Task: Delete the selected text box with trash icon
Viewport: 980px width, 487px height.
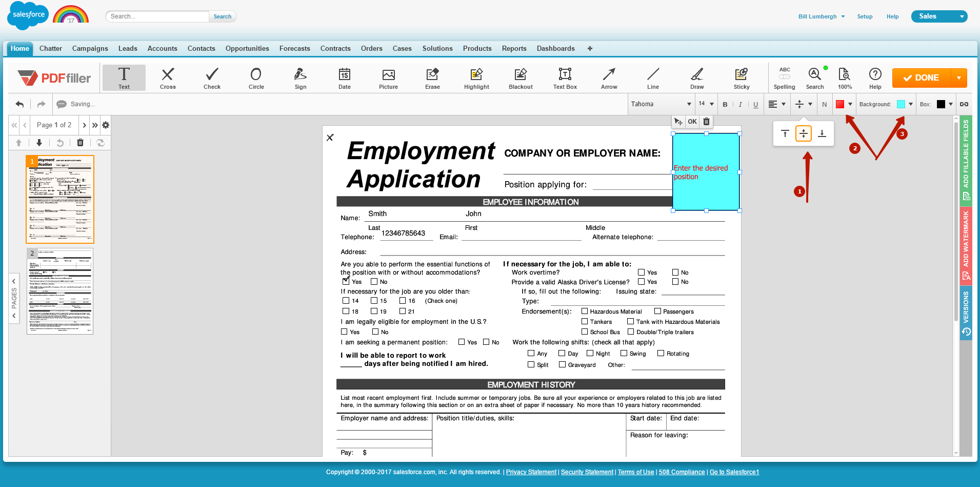Action: tap(706, 122)
